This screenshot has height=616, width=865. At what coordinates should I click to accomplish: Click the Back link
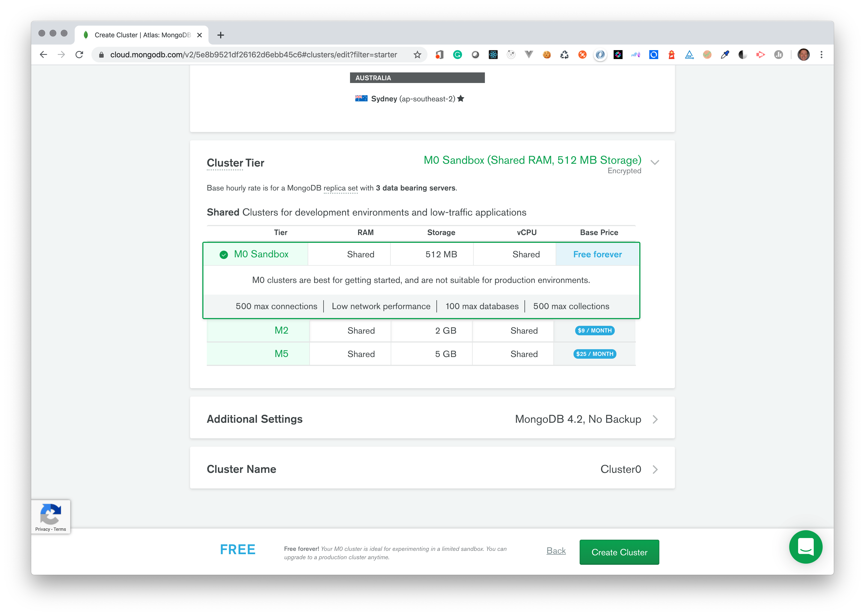[556, 550]
